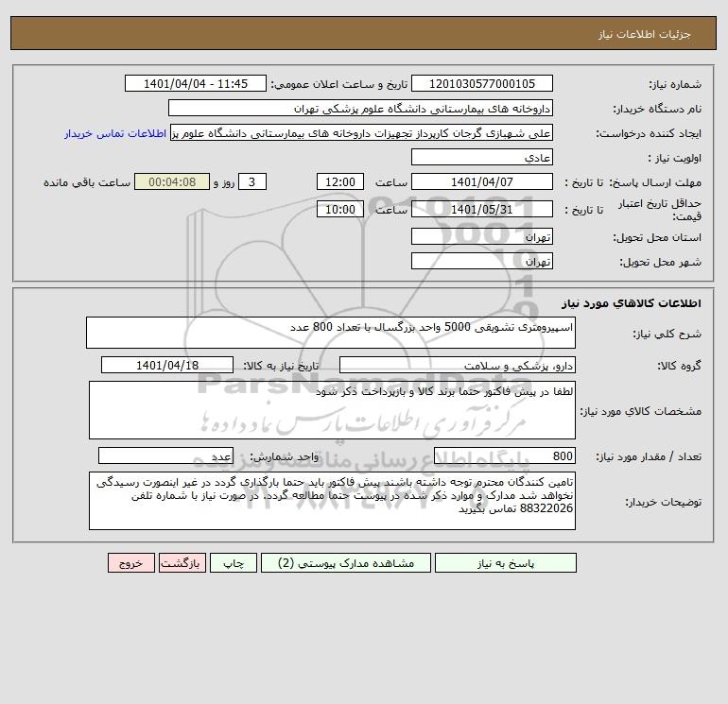Click the شرح کلی نیاز text area
Viewport: 728px width, 704px height.
331,333
